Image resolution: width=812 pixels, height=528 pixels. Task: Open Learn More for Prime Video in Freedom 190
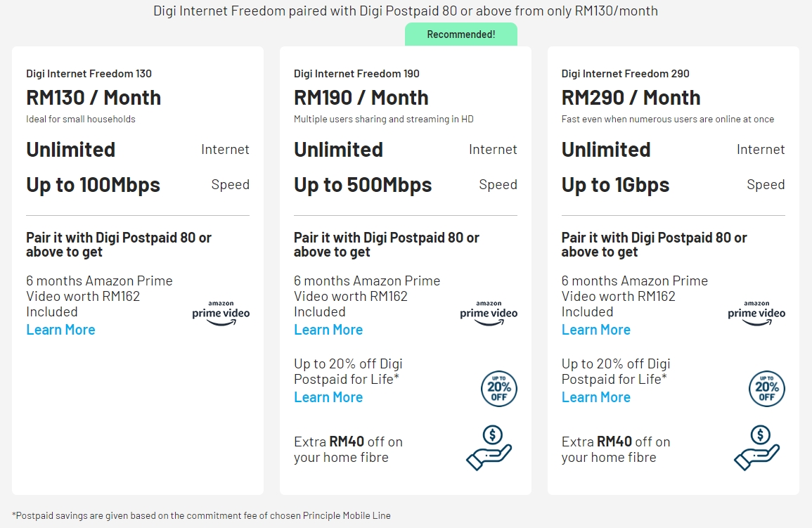click(x=328, y=330)
